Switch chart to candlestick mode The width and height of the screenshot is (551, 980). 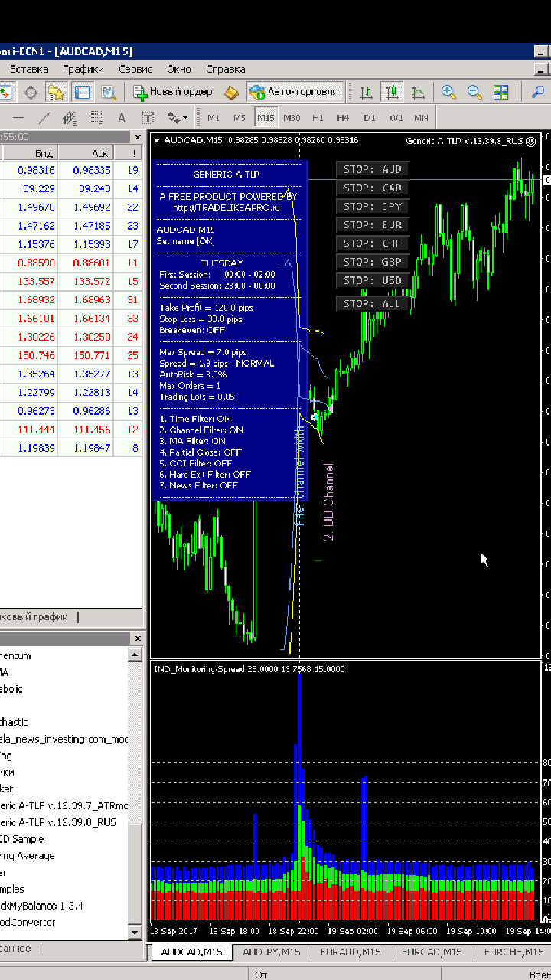coord(393,92)
